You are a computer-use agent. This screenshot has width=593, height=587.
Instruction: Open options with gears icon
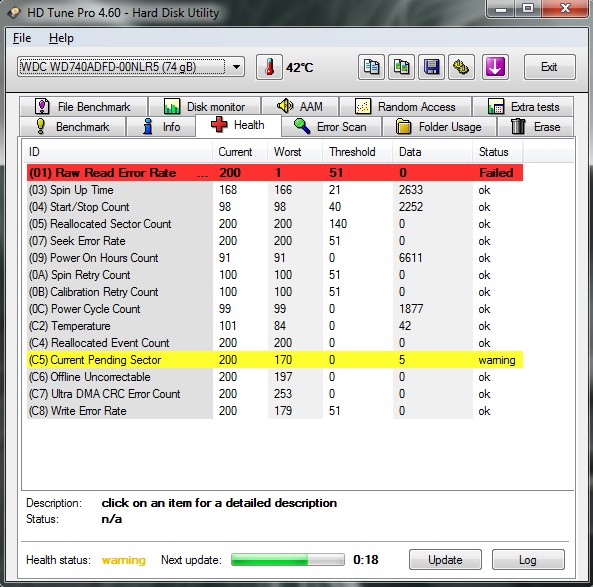pos(461,67)
